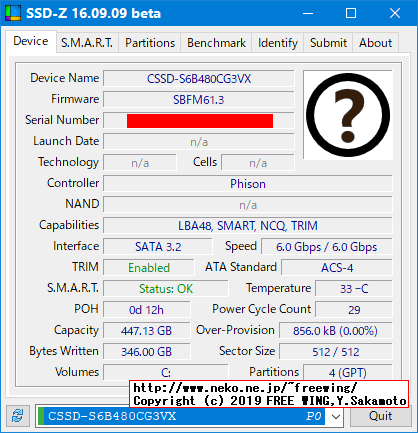Click the Partitions value 4 (GPT)
Viewport: 418px width, 433px height.
coord(347,372)
